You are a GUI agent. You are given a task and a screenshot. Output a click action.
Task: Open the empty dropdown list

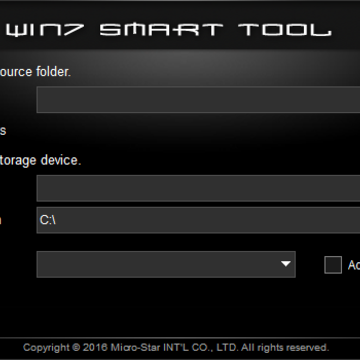coord(166,264)
